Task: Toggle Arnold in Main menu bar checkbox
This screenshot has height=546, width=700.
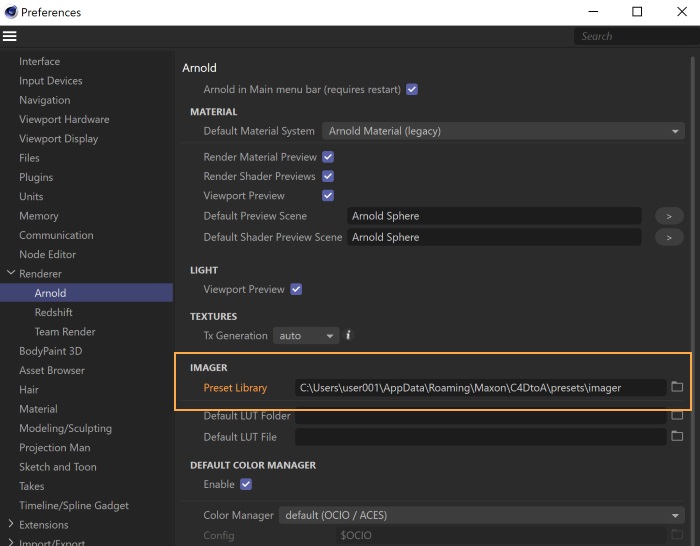Action: (x=412, y=89)
